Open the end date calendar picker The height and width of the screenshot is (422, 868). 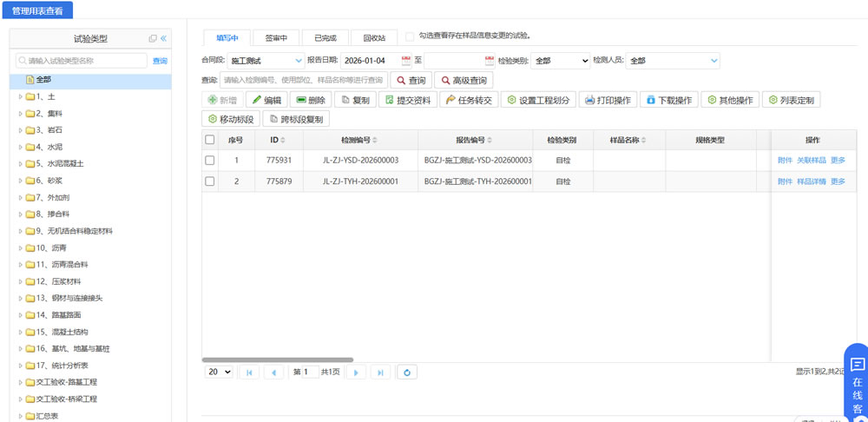point(490,61)
